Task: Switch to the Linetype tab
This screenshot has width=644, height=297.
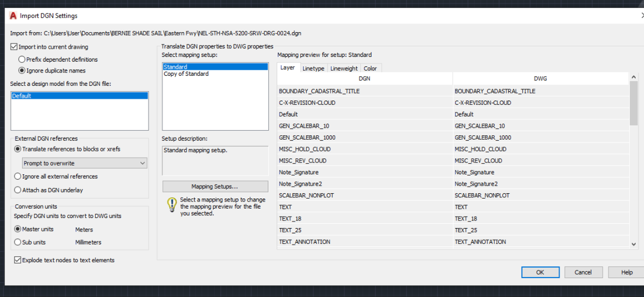Action: click(x=314, y=68)
